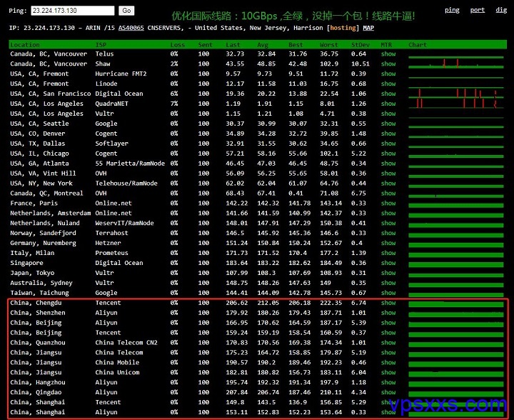Screen dimensions: 514x420
Task: Click the Loss column header
Action: pos(178,44)
